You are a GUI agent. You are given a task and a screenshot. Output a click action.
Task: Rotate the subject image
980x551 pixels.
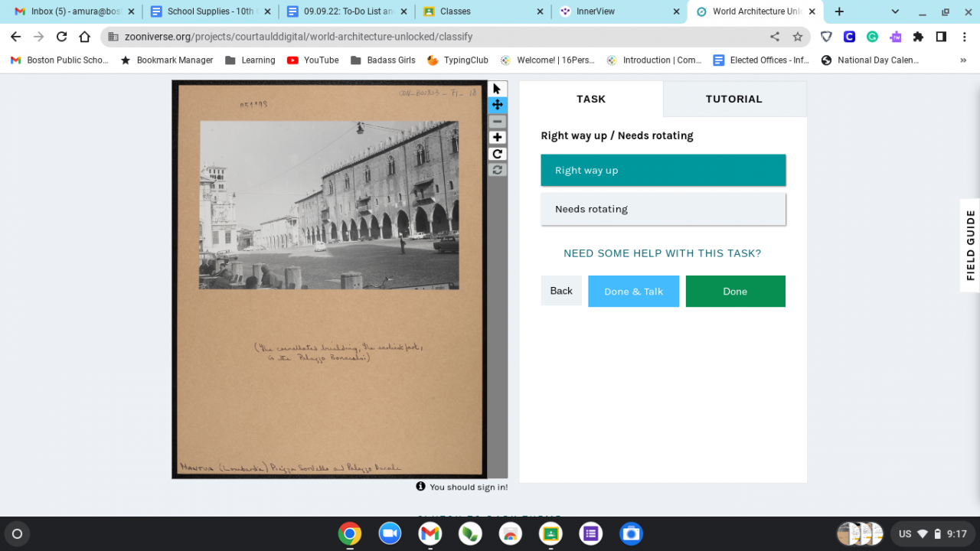point(498,154)
